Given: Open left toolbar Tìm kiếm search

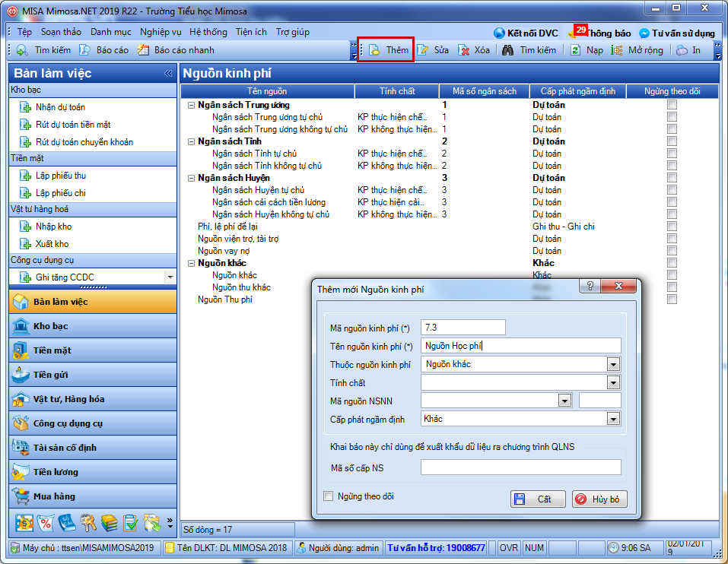Looking at the screenshot, I should point(43,50).
